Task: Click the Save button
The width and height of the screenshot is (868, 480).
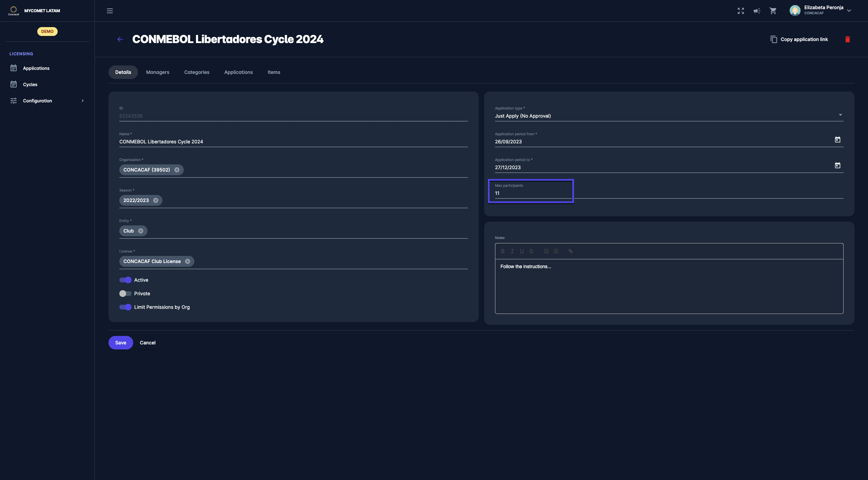Action: 121,343
